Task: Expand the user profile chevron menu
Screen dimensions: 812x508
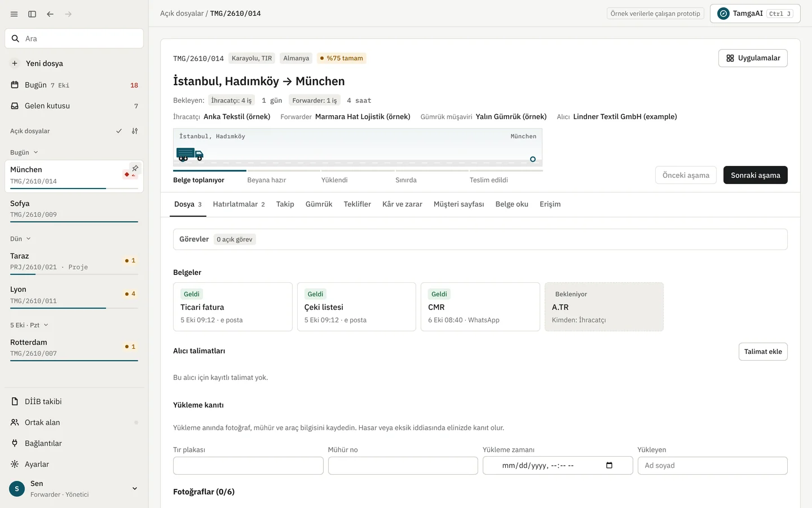Action: click(135, 488)
